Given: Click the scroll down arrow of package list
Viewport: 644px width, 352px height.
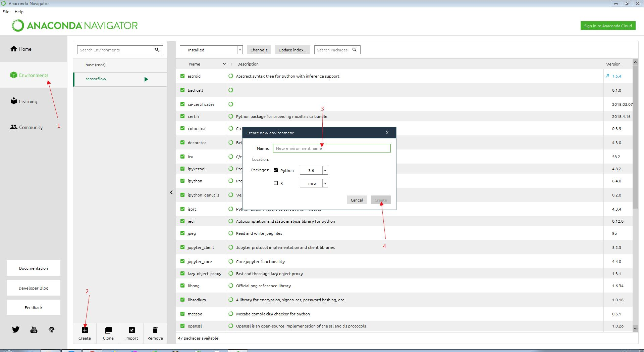Looking at the screenshot, I should [x=635, y=328].
